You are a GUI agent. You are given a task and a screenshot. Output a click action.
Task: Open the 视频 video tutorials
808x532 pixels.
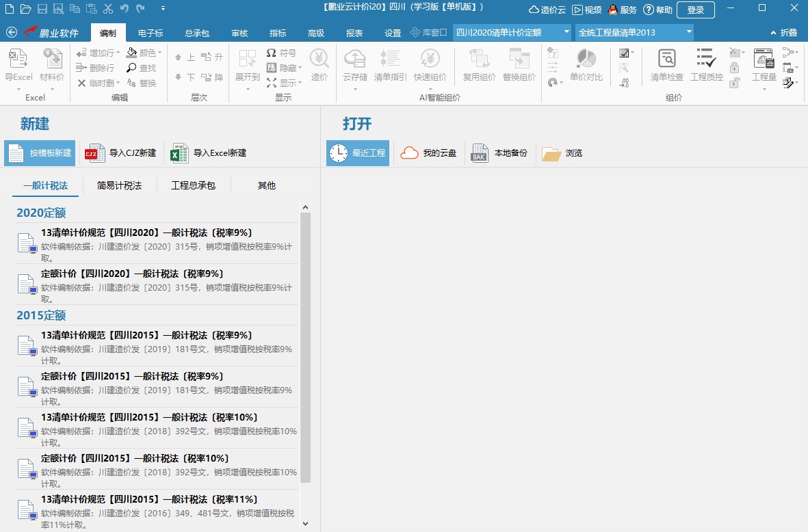pyautogui.click(x=587, y=10)
